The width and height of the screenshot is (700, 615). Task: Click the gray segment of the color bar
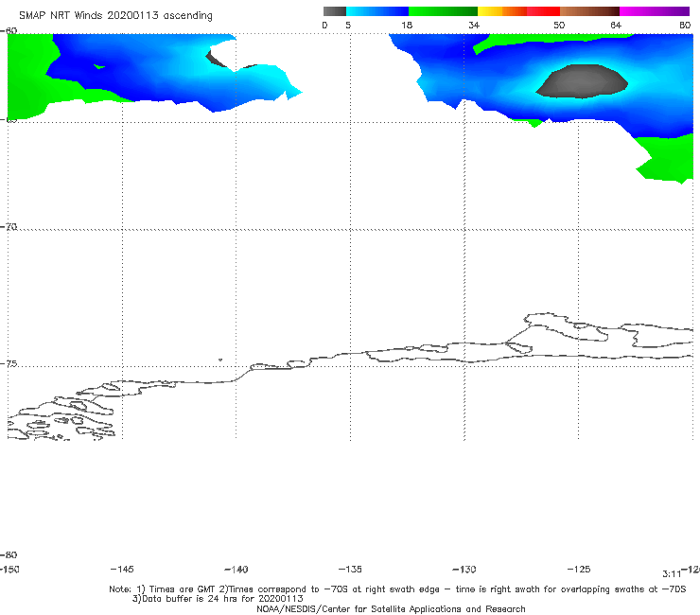tap(335, 11)
